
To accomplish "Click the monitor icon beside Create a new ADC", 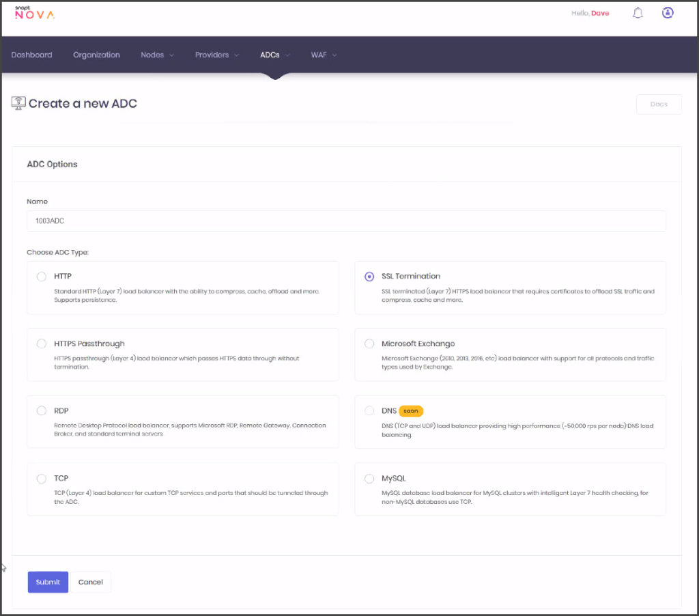I will pyautogui.click(x=18, y=102).
